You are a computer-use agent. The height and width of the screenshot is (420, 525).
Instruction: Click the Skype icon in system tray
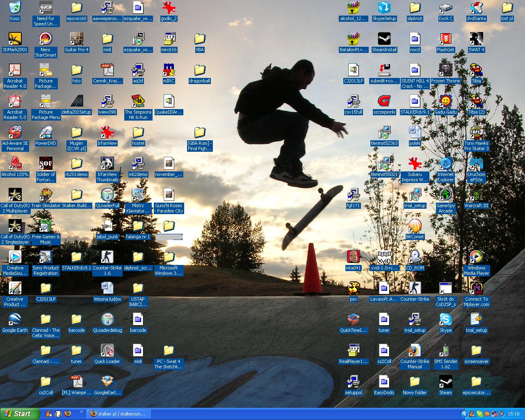(479, 414)
